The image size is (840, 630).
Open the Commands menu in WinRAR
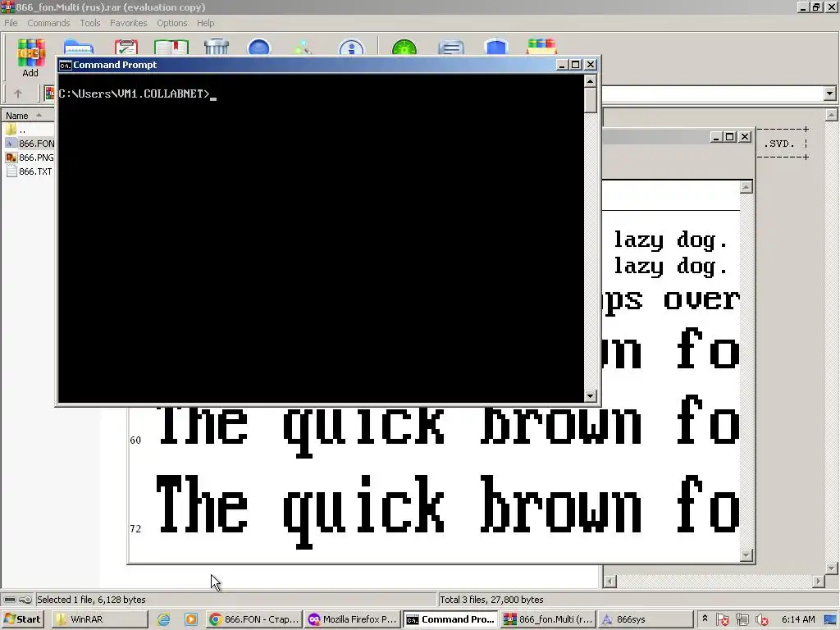coord(48,23)
